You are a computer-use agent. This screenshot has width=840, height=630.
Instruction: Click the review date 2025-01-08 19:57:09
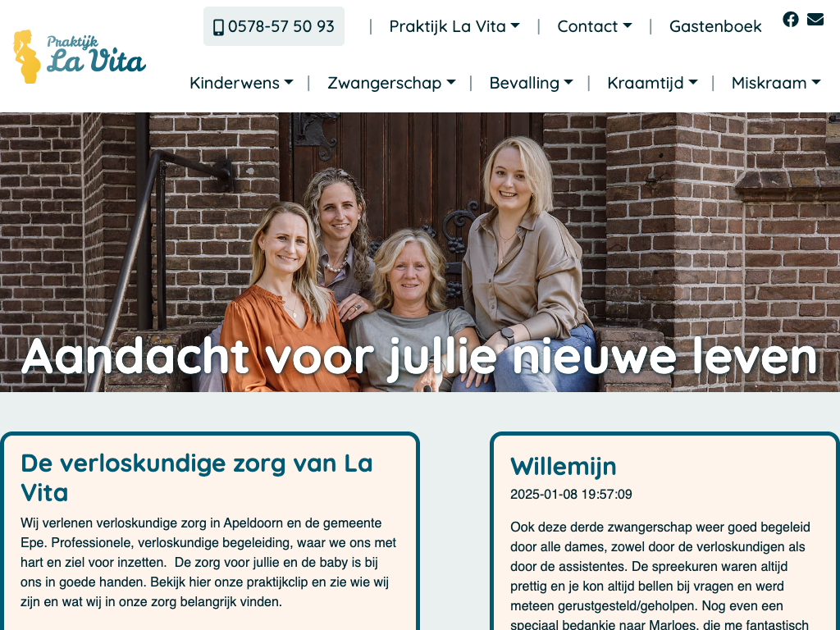571,494
